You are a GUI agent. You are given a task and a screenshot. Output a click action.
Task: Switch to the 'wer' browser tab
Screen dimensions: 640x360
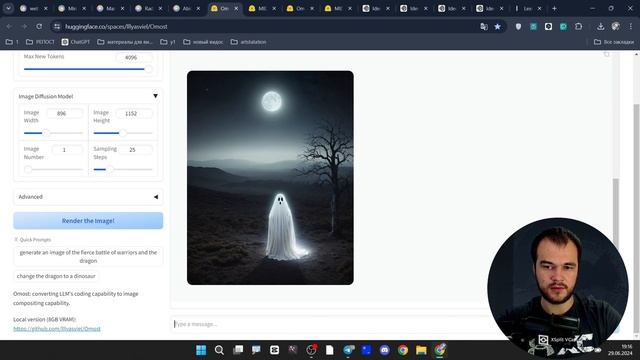[x=33, y=8]
